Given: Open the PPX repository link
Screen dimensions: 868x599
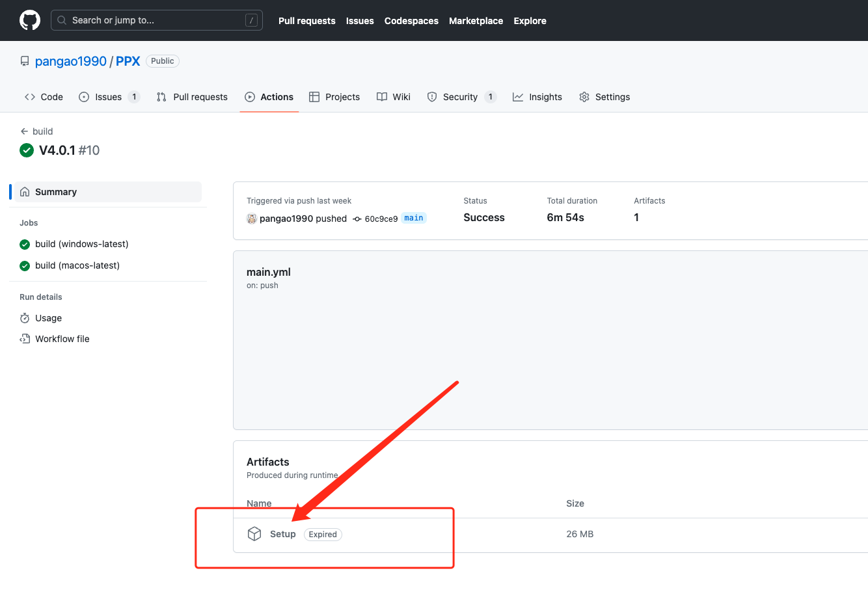Looking at the screenshot, I should [128, 61].
